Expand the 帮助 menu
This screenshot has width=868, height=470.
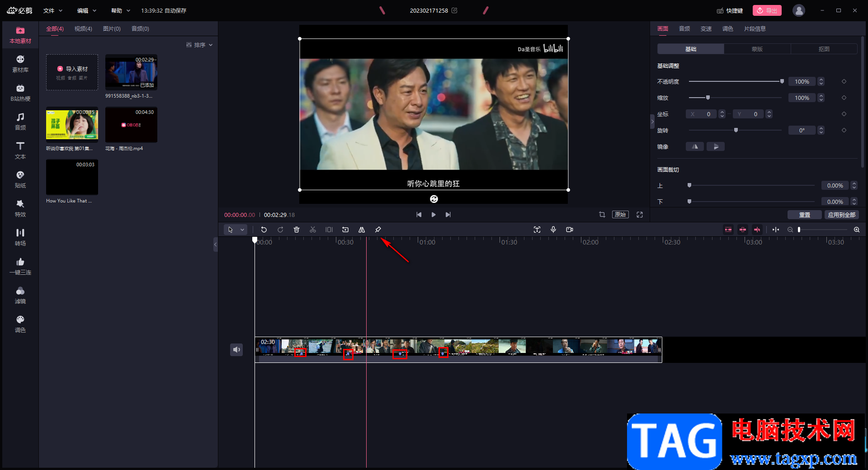pyautogui.click(x=121, y=10)
